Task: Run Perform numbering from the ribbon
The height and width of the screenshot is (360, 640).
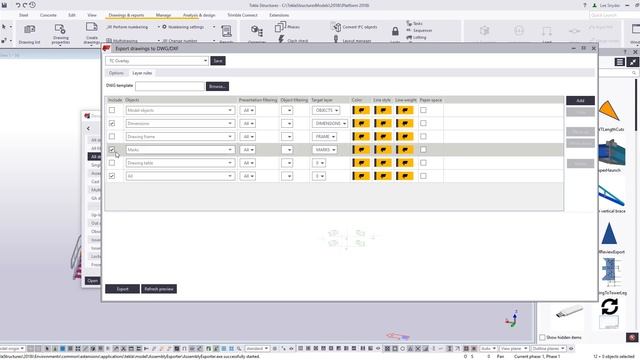Action: coord(127,27)
